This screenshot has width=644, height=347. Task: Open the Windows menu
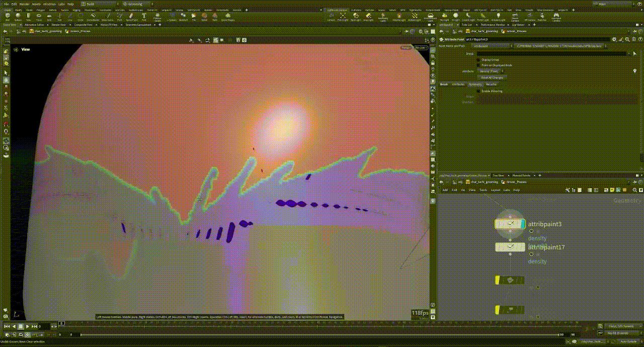(x=49, y=4)
